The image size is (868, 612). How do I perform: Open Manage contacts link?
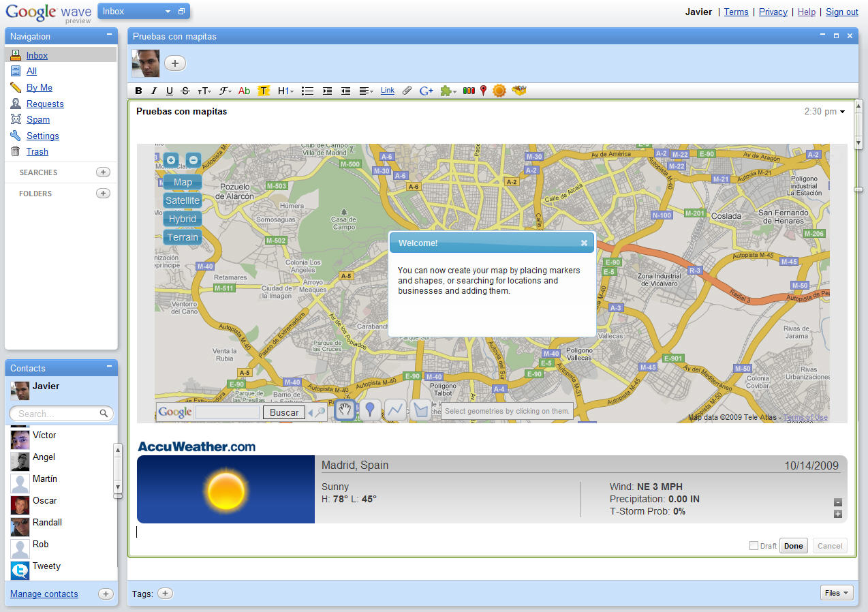[44, 594]
